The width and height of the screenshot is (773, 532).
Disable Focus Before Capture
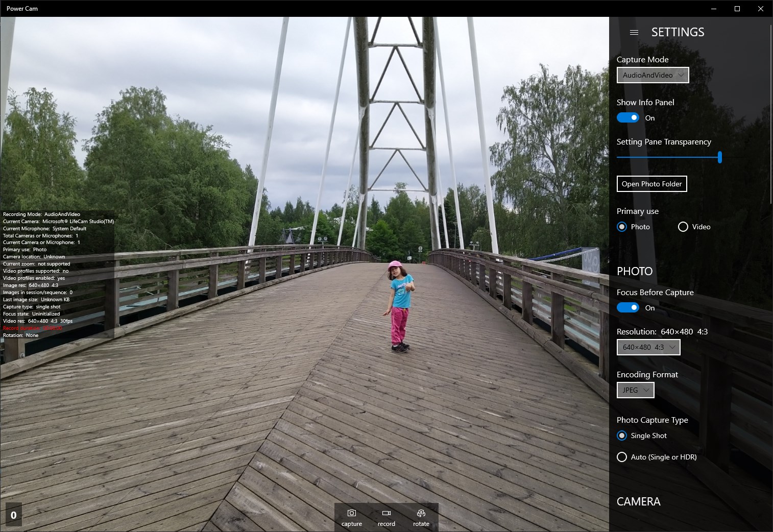click(627, 307)
